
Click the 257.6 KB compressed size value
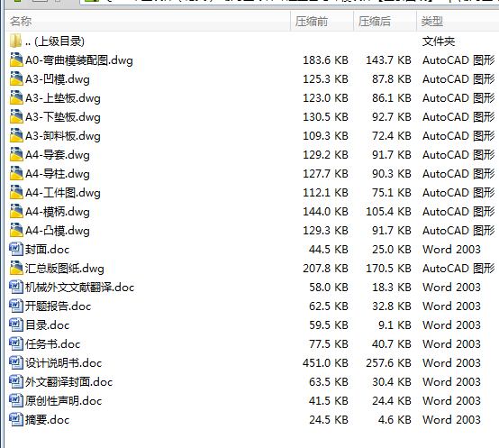pyautogui.click(x=388, y=363)
